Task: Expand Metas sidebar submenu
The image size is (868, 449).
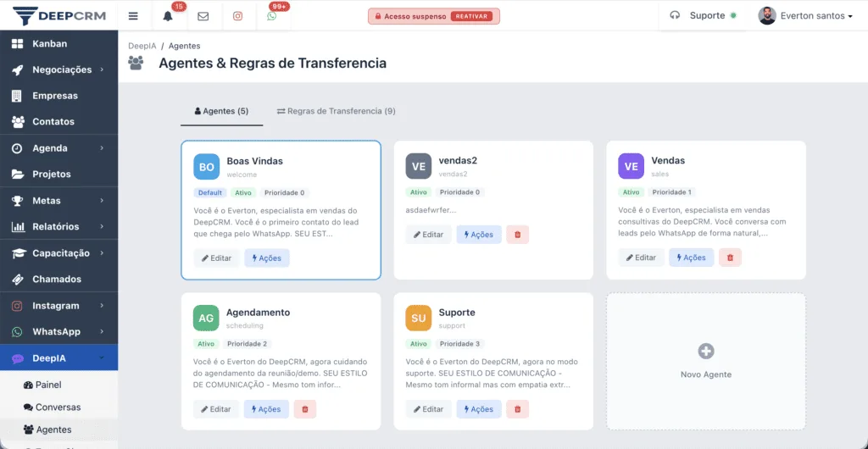Action: click(x=58, y=201)
